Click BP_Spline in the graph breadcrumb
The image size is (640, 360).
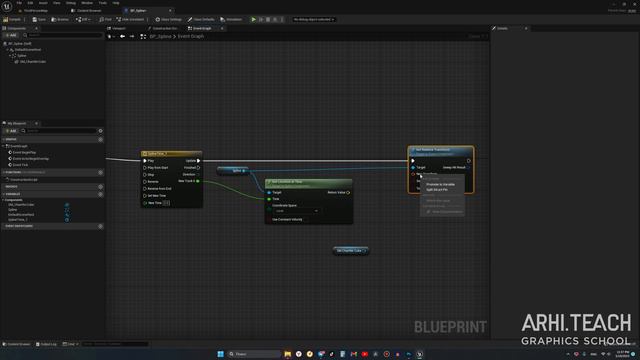(x=160, y=36)
